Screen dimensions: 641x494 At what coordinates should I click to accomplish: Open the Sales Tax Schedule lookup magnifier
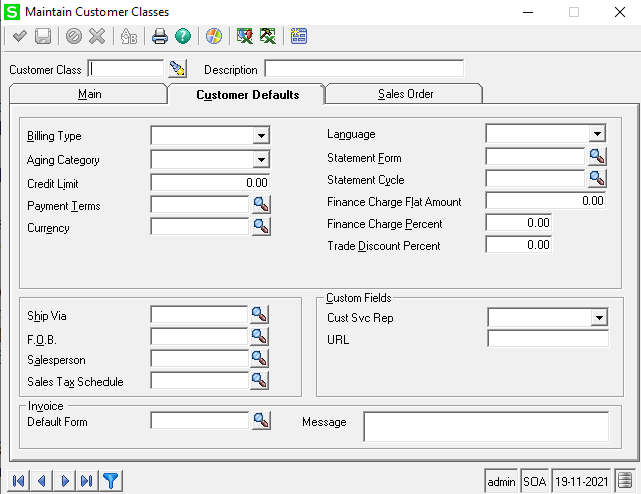click(x=259, y=381)
